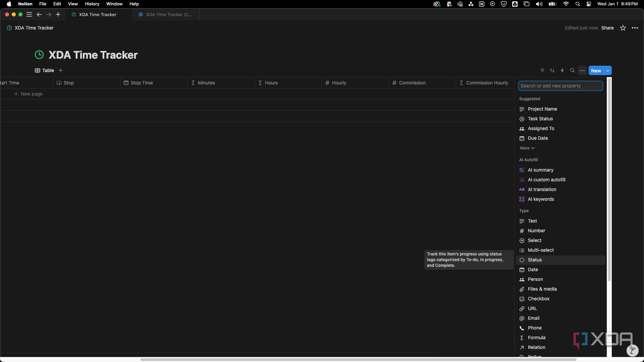
Task: Add AI keywords property
Action: tap(560, 199)
